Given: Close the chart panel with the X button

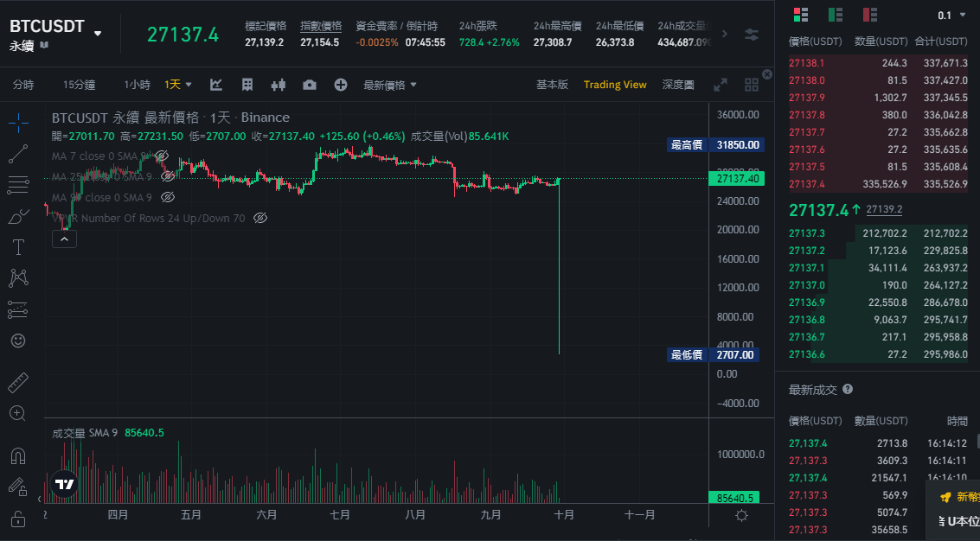Looking at the screenshot, I should pos(767,74).
